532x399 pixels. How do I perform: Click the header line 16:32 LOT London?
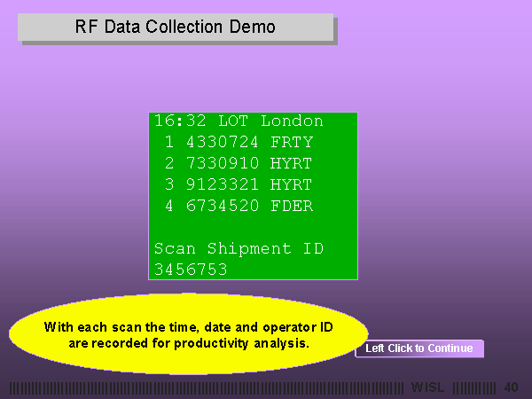[239, 121]
